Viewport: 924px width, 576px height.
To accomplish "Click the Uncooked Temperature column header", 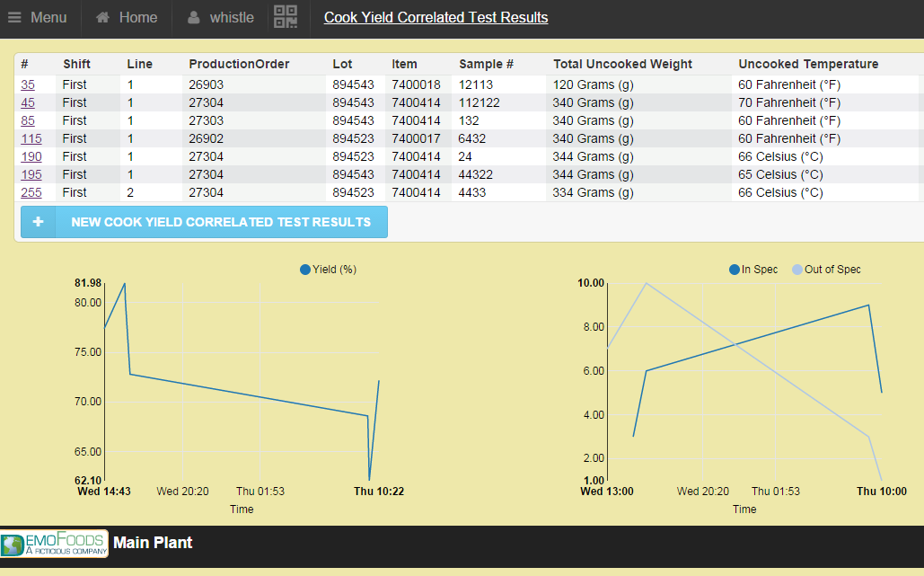I will click(808, 64).
